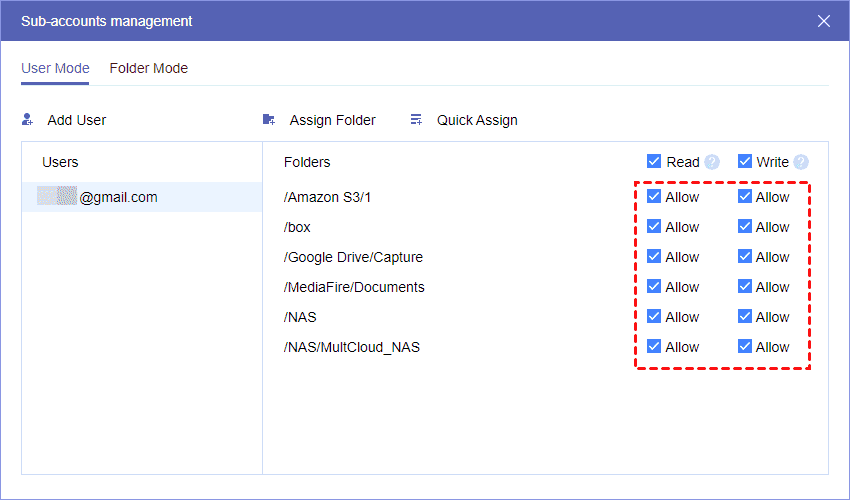Toggle the Read select-all checkbox in header
The image size is (850, 500).
[x=654, y=162]
